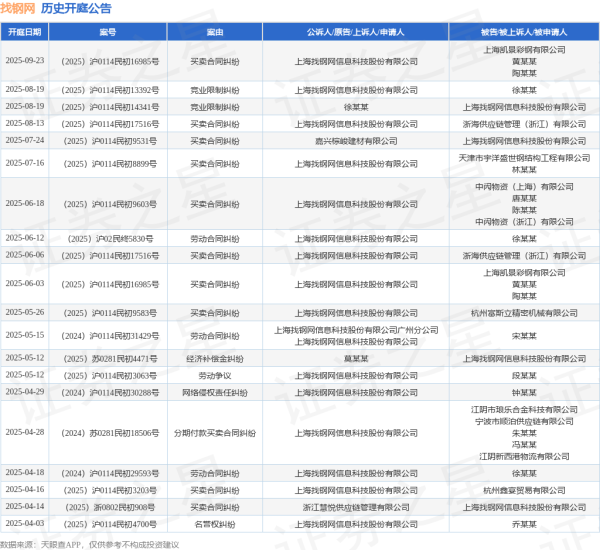Click the date cell 2025-04-29
Screen dimensions: 600x550
coord(25,392)
